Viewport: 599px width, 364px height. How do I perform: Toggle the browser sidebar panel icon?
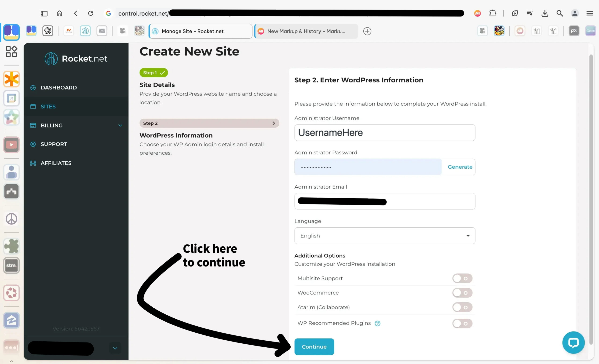44,13
